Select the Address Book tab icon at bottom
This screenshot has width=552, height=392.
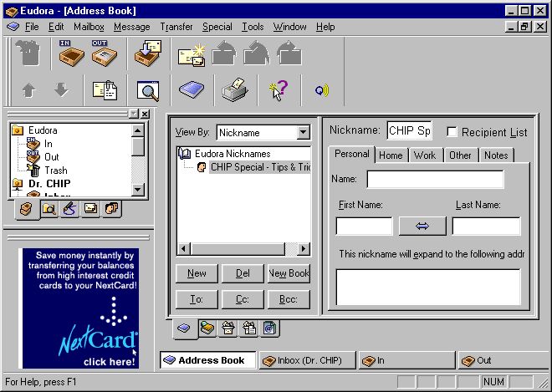click(x=184, y=328)
